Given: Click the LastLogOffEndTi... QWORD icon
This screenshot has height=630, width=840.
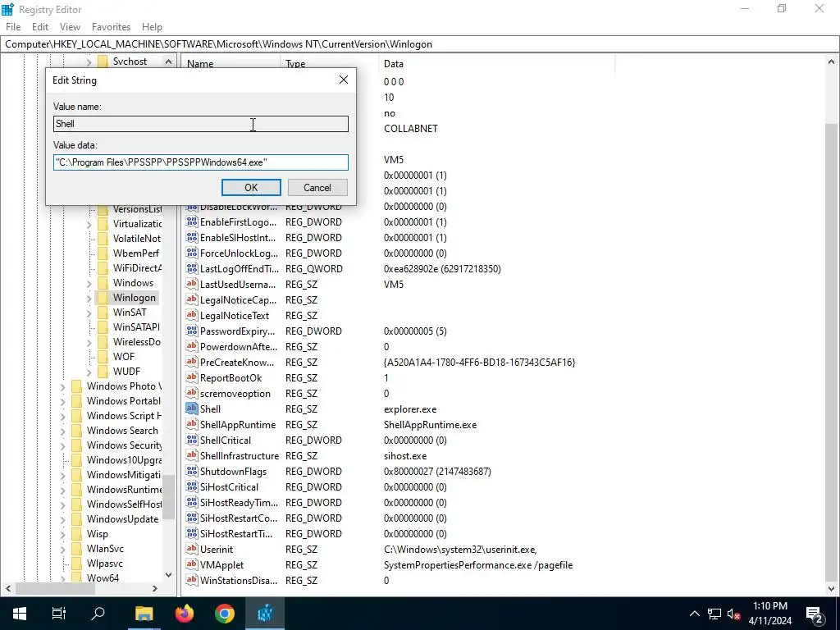Looking at the screenshot, I should 191,268.
